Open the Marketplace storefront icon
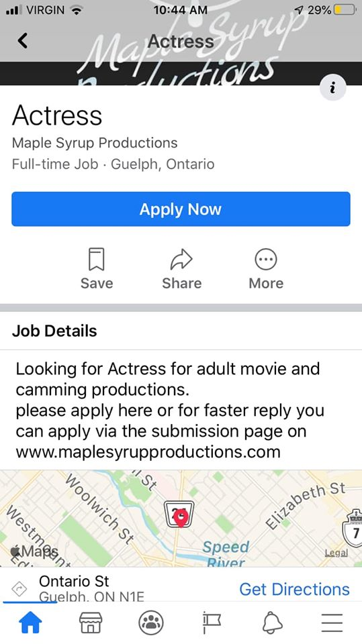The height and width of the screenshot is (644, 362). click(91, 623)
